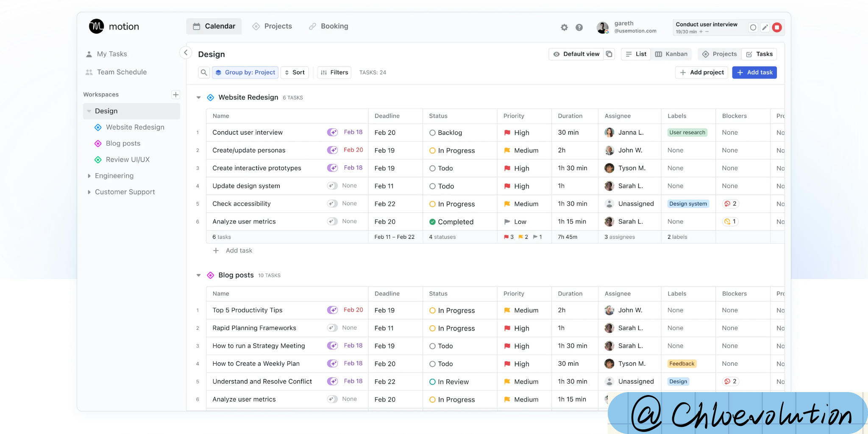Toggle auto-schedule for Top 5 Productivity Tips

[332, 310]
